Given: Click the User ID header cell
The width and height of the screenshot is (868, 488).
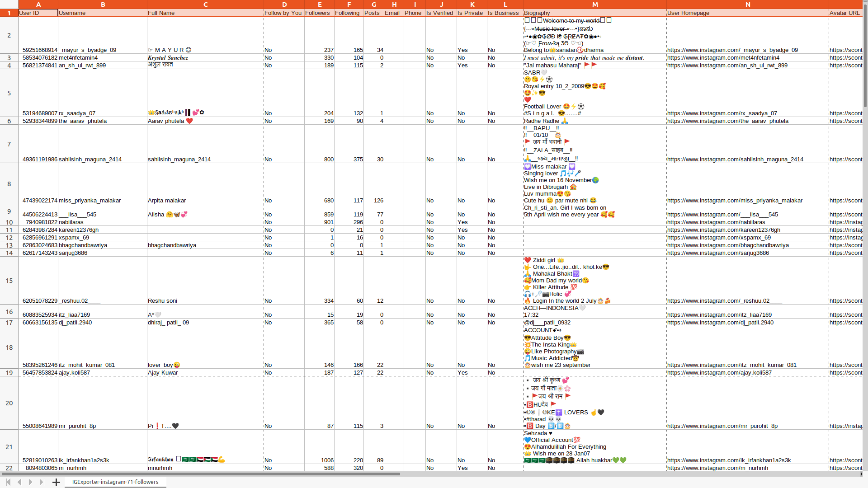Looking at the screenshot, I should [x=38, y=13].
